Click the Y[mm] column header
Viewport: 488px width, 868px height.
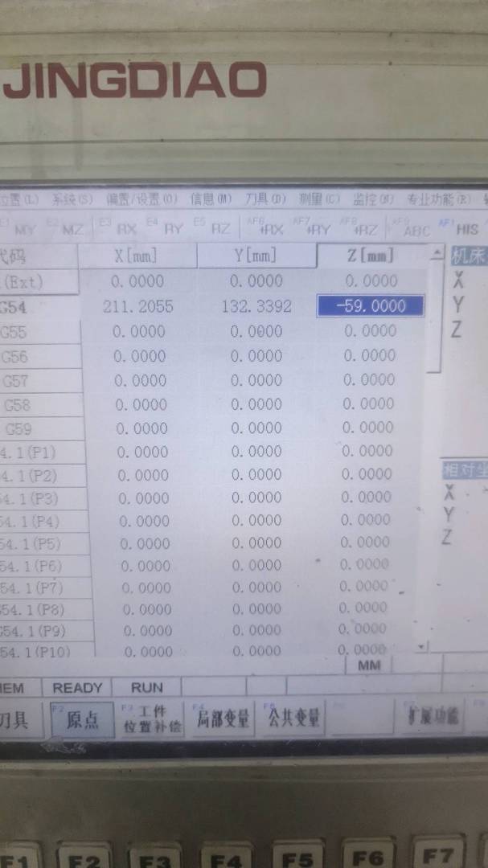tap(256, 256)
